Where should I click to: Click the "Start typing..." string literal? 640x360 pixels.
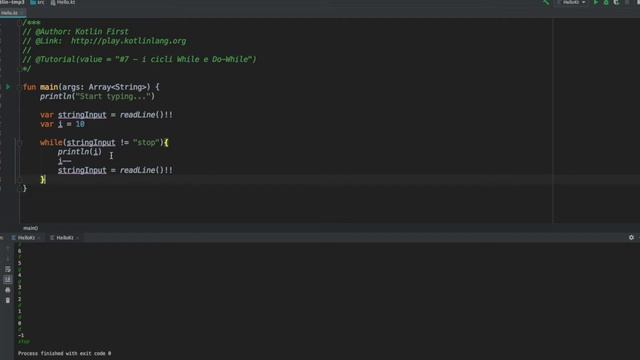click(113, 96)
